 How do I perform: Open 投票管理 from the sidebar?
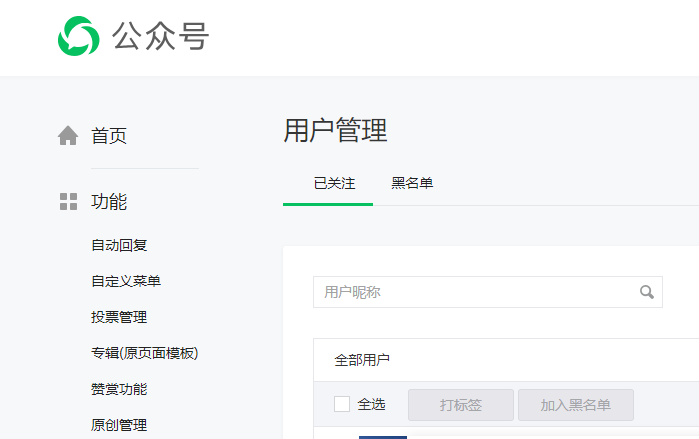pos(119,317)
